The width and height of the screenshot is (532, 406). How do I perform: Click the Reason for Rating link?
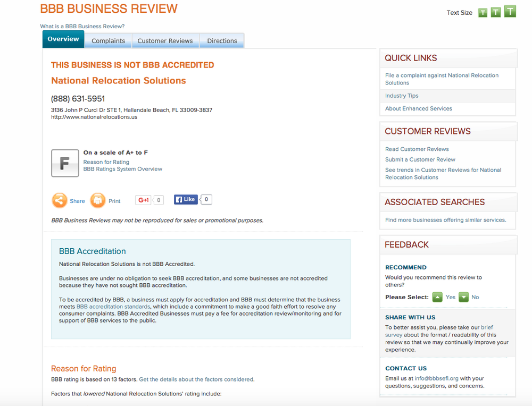(x=105, y=162)
